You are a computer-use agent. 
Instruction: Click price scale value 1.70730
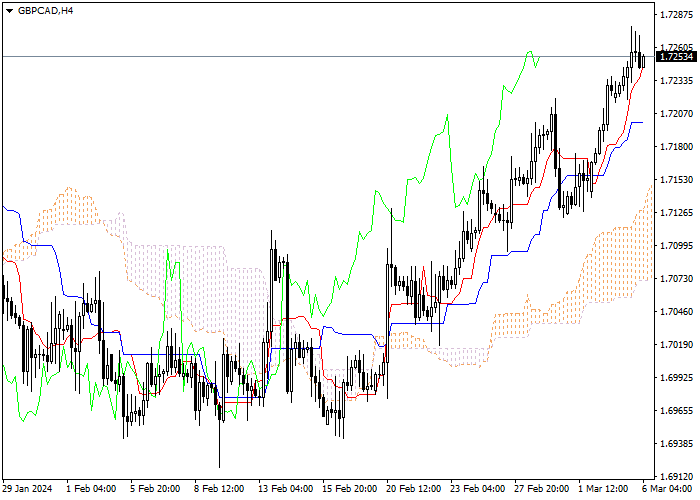(676, 279)
